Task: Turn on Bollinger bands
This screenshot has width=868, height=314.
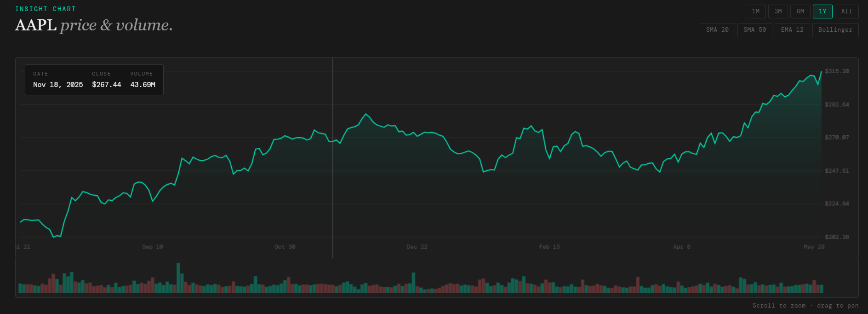Action: pos(835,29)
